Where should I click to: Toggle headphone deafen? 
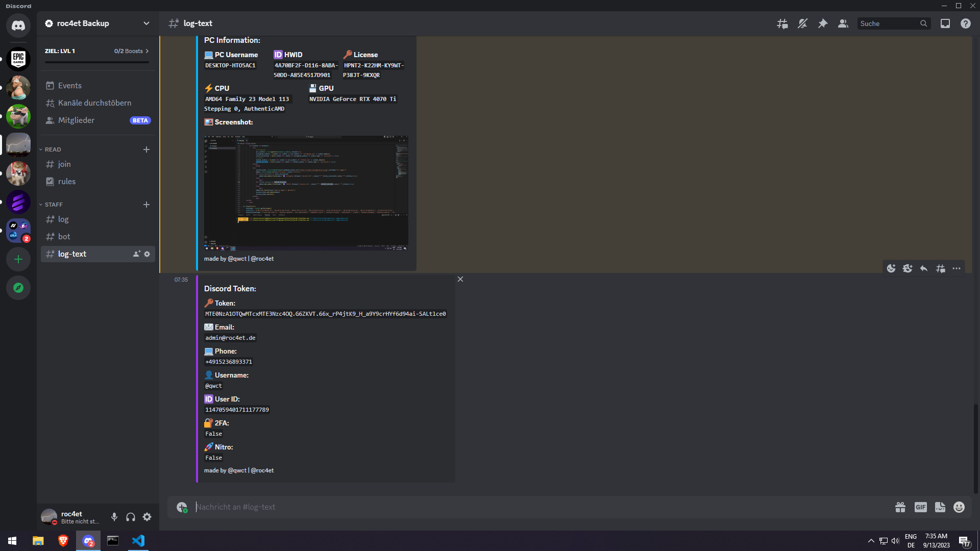131,517
